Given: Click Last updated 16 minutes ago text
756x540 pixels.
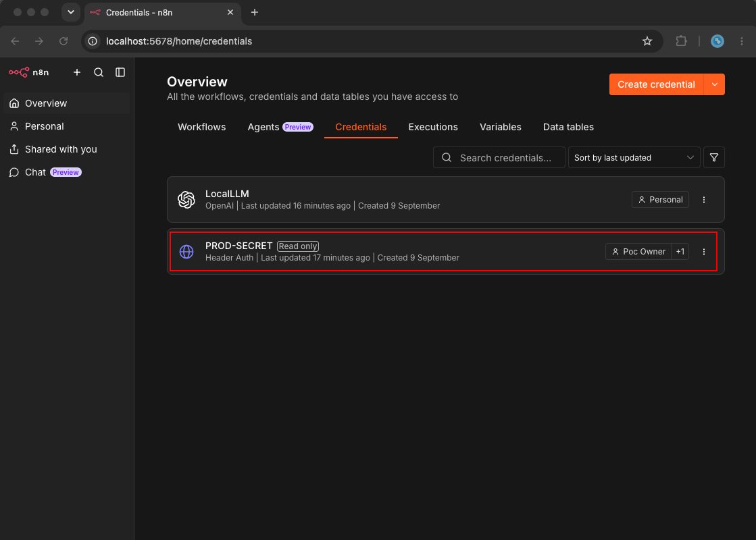Looking at the screenshot, I should pos(295,206).
